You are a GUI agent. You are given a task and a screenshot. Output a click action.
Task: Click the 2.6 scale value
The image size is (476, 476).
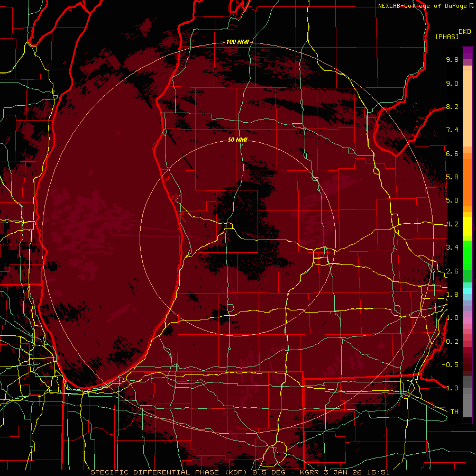pos(452,271)
